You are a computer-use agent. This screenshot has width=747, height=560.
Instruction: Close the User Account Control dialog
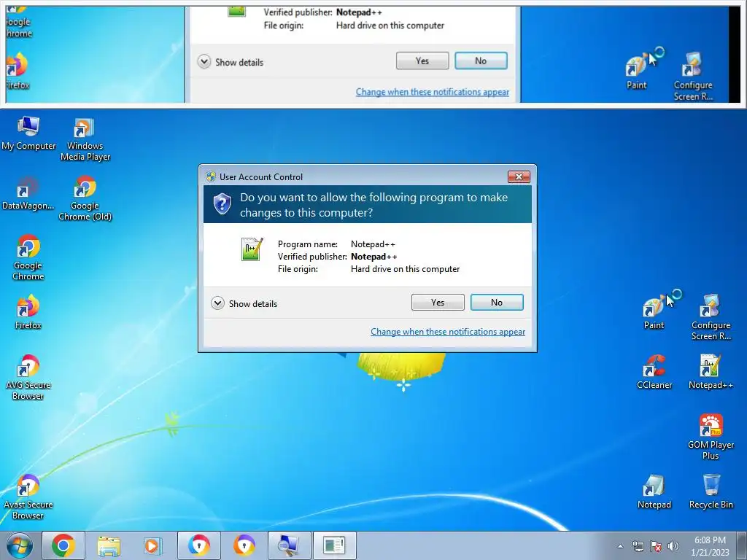coord(519,176)
